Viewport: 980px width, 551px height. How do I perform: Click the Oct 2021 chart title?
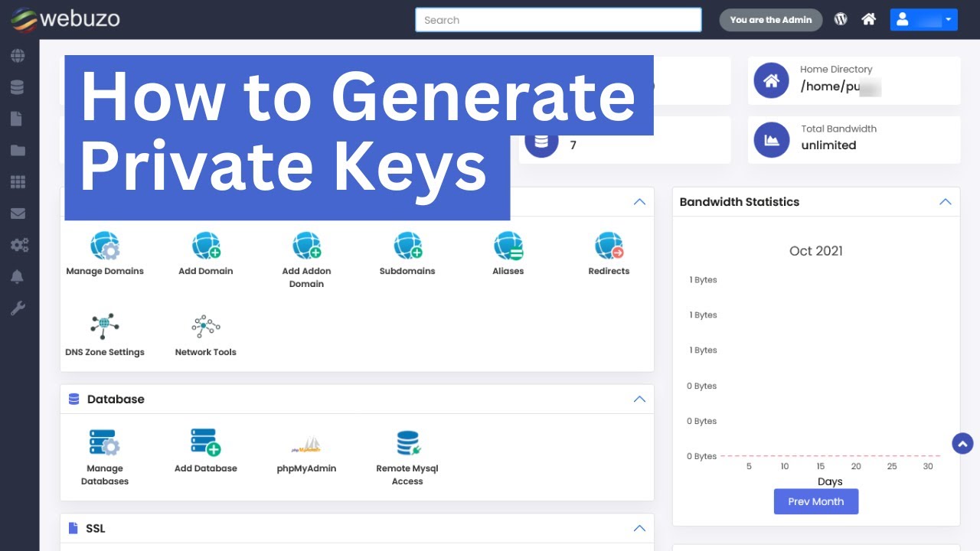click(816, 251)
